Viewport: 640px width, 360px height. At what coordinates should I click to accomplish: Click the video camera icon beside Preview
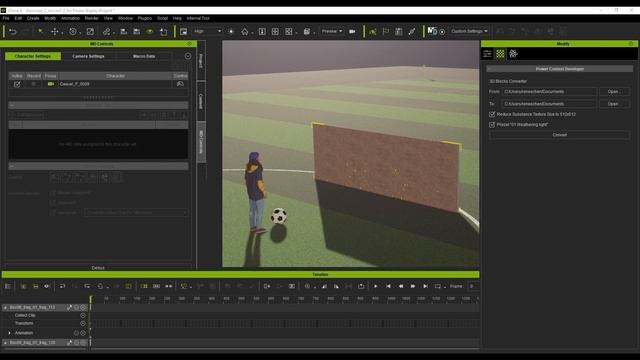[x=352, y=31]
